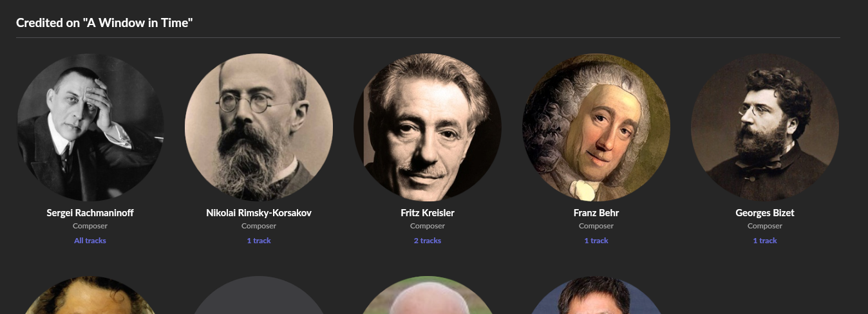
Task: View Franz Behr's 1 track link
Action: (x=596, y=241)
